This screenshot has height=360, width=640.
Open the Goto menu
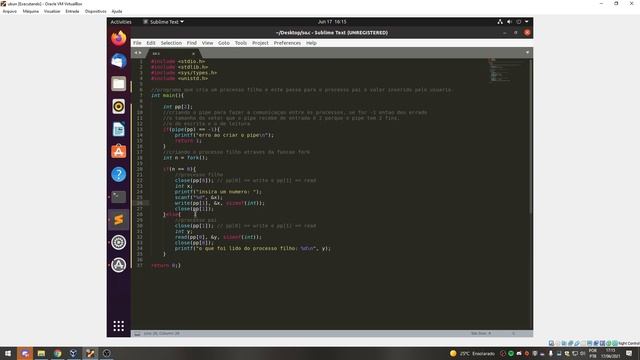tap(224, 43)
